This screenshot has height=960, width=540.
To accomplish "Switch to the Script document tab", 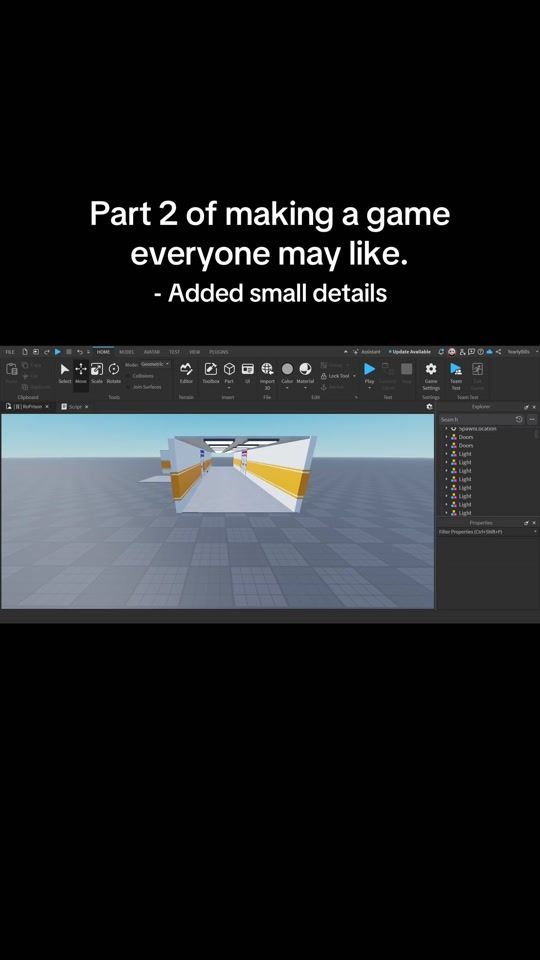I will point(75,407).
